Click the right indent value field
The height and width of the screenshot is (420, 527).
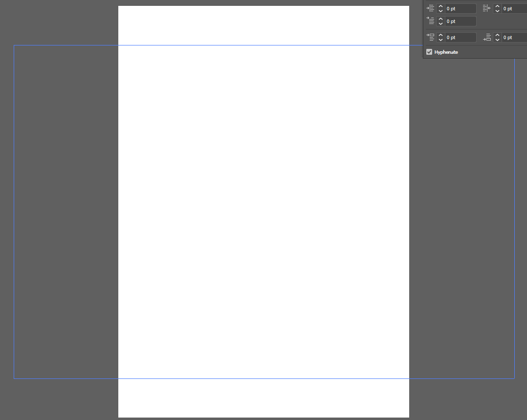(514, 8)
